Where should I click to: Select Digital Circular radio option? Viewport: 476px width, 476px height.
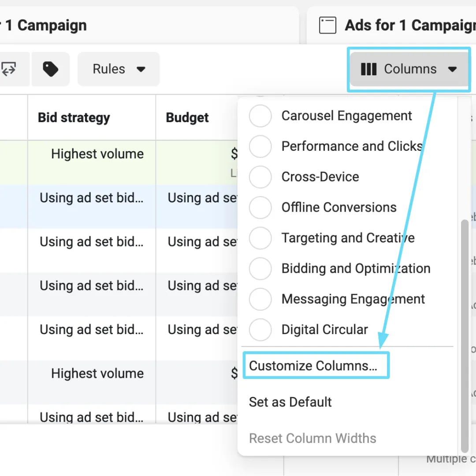coord(260,330)
